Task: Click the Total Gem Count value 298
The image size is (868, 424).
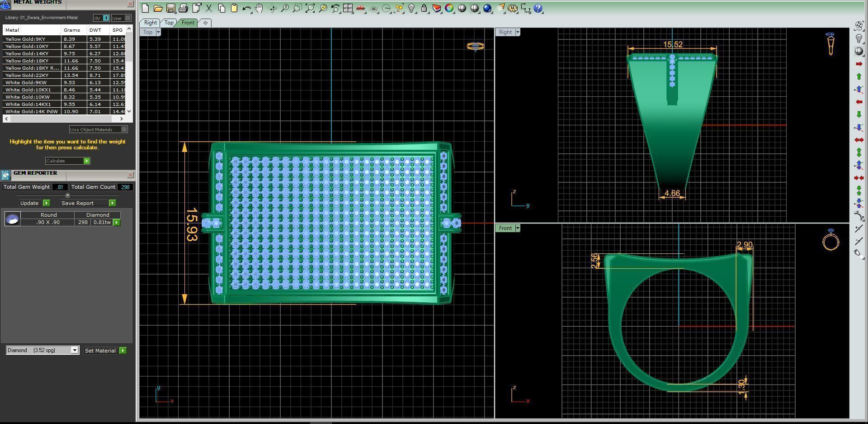Action: [125, 187]
